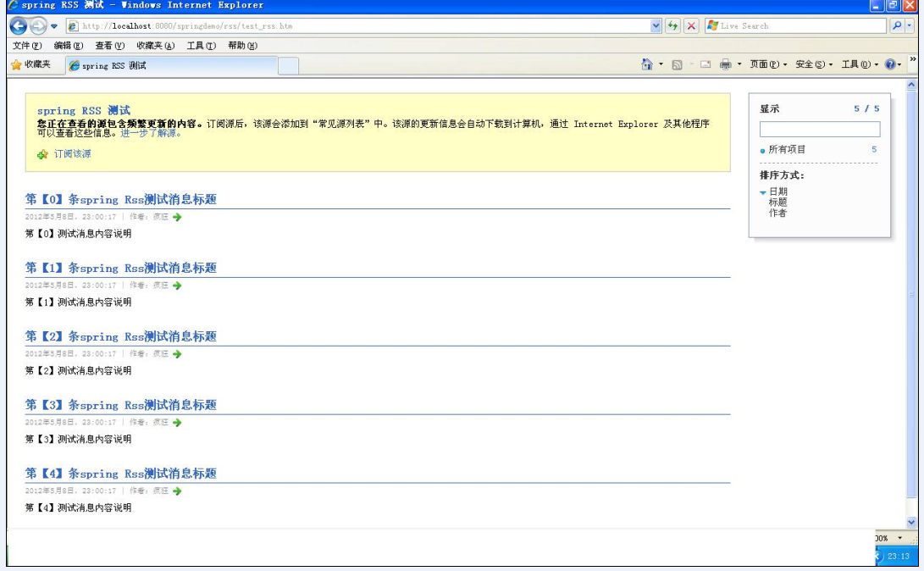Open the recent pages dropdown beside Forward
Viewport: 924px width, 571px height.
point(54,26)
